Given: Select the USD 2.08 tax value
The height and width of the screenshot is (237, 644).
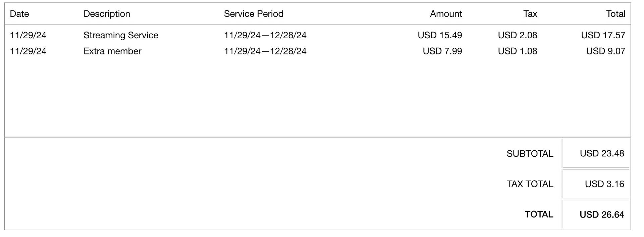Looking at the screenshot, I should tap(517, 35).
